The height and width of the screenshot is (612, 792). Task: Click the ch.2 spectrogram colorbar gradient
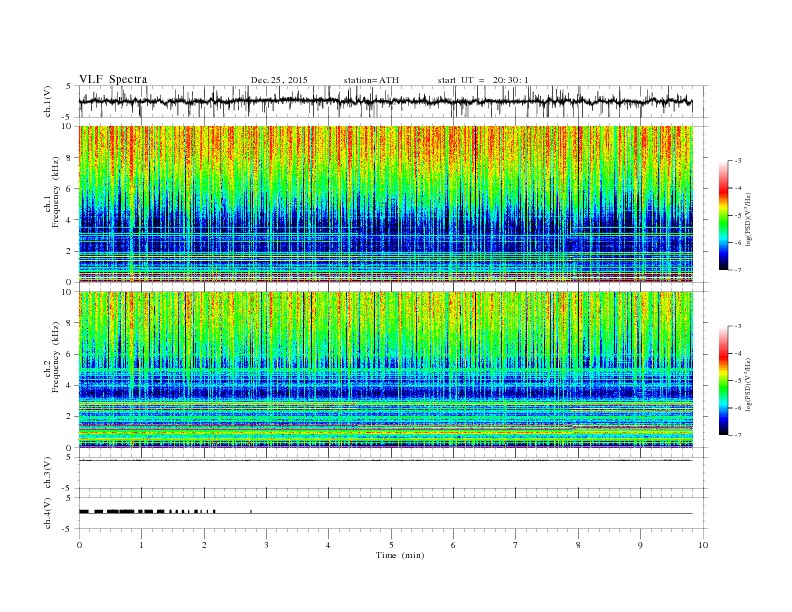(723, 381)
